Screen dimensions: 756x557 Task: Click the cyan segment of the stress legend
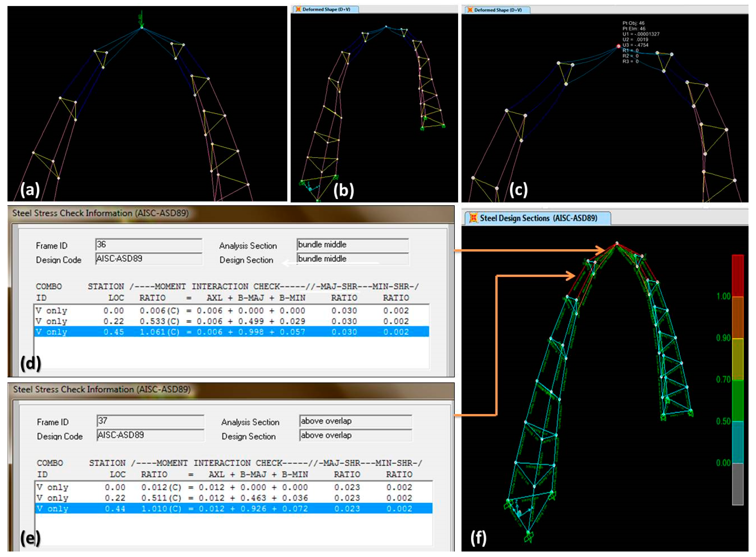click(x=738, y=442)
